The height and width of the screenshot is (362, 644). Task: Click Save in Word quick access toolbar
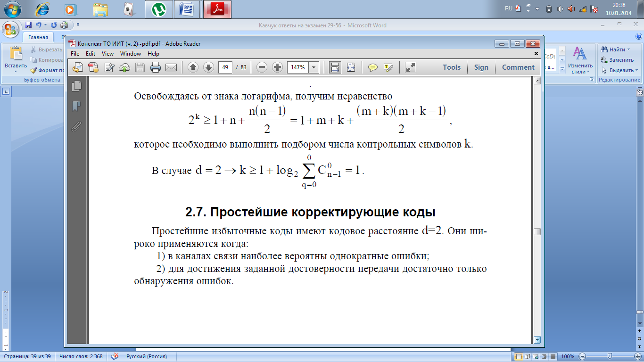tap(28, 25)
